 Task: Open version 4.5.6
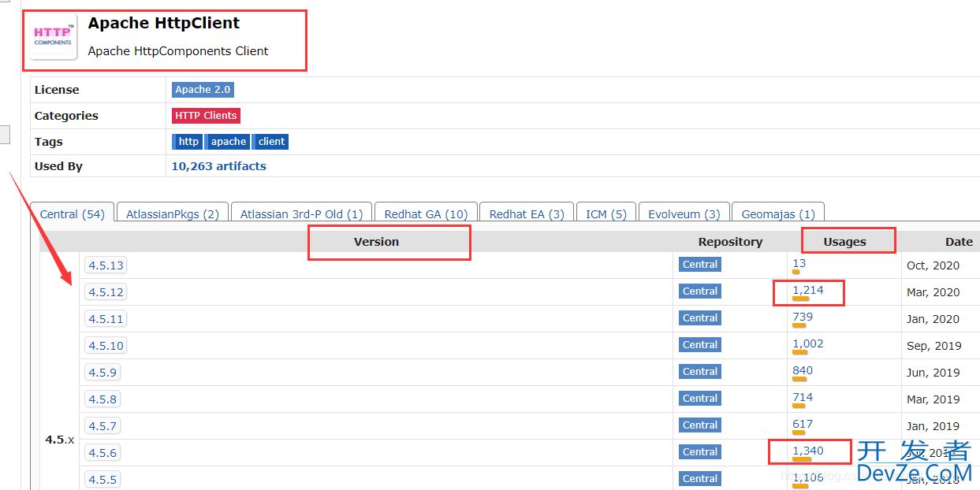coord(102,453)
